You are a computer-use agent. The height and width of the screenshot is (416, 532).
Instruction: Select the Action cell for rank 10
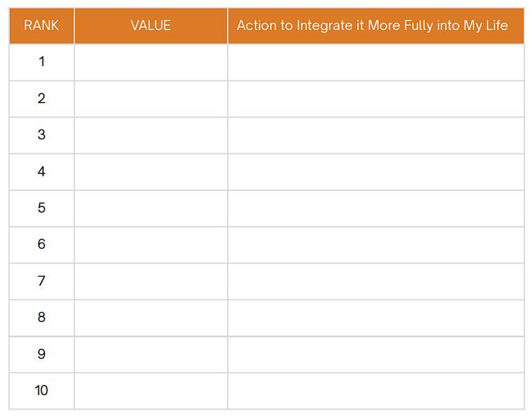point(376,391)
